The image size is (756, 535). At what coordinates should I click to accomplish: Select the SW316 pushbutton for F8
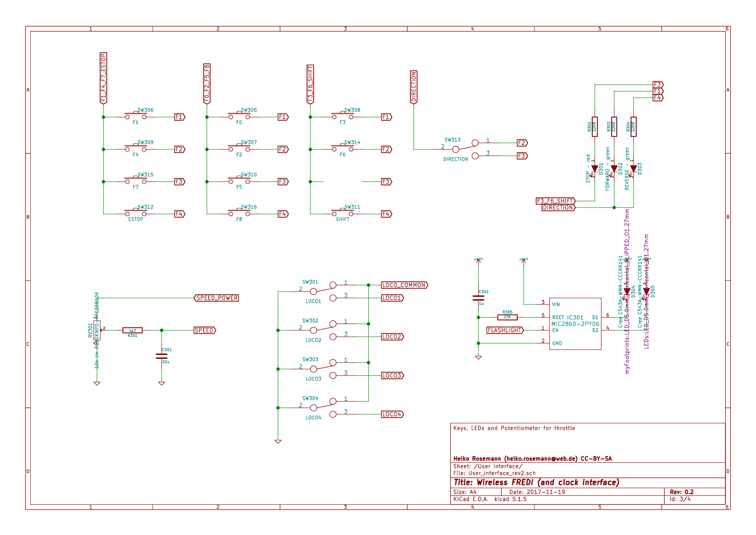click(239, 212)
